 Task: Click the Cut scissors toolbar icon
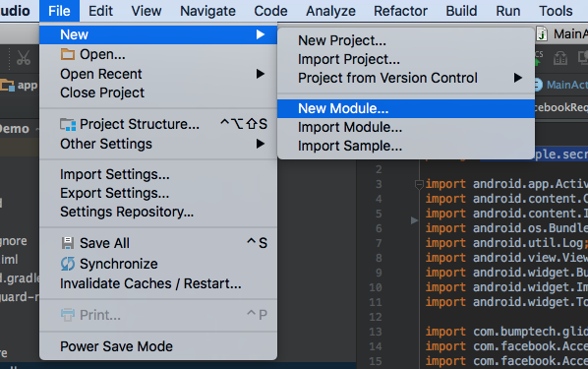[x=24, y=58]
